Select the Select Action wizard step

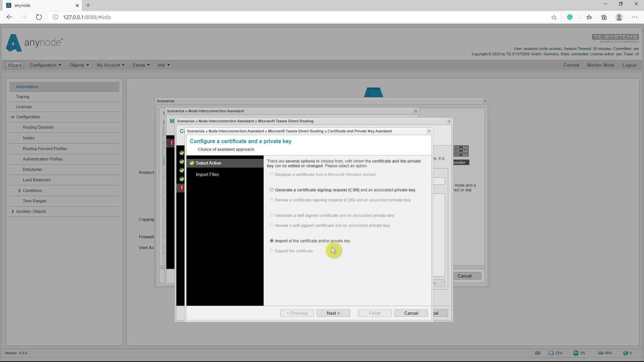click(225, 163)
